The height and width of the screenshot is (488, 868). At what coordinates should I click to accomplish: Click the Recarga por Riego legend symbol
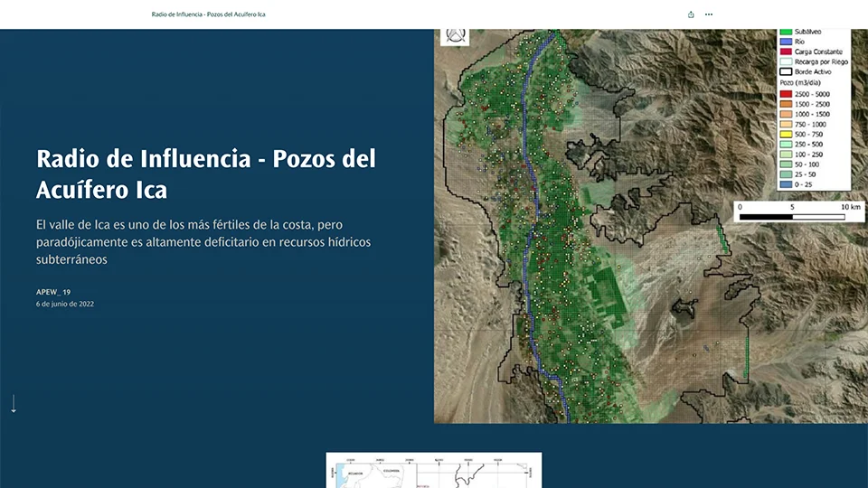[786, 61]
